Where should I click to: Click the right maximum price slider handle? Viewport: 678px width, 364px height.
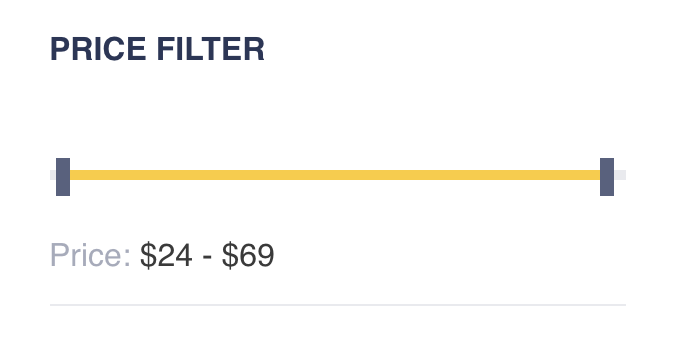[607, 177]
